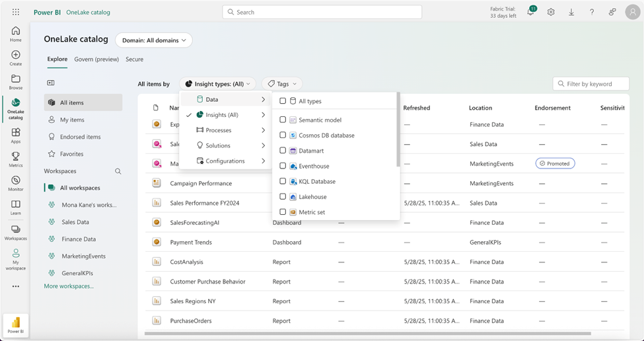
Task: Select the All types checkbox
Action: (283, 101)
